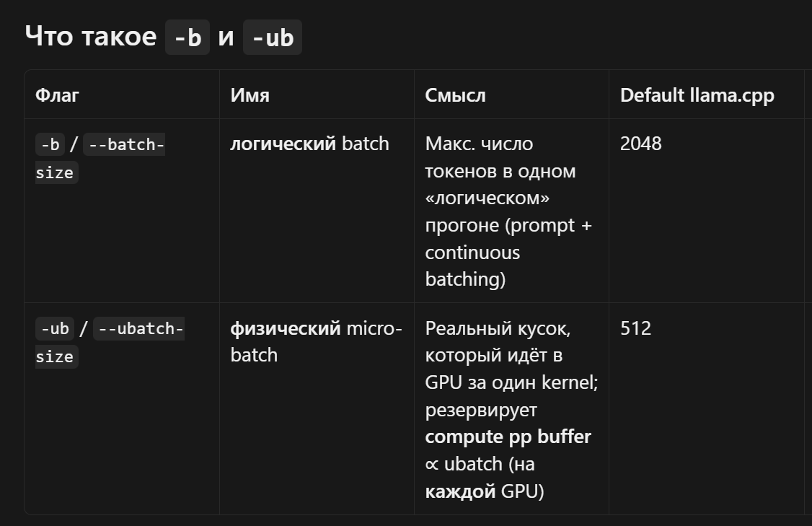Click the Что такое heading text

[91, 36]
